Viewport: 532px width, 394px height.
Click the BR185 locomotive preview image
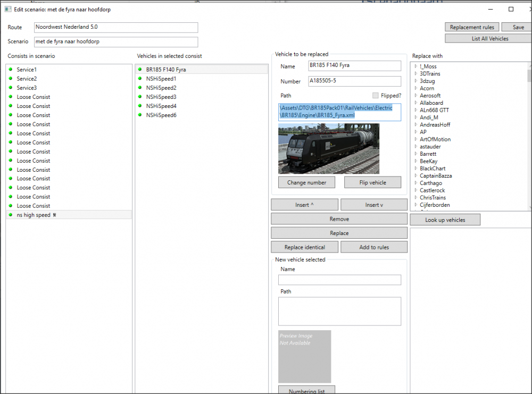[329, 149]
